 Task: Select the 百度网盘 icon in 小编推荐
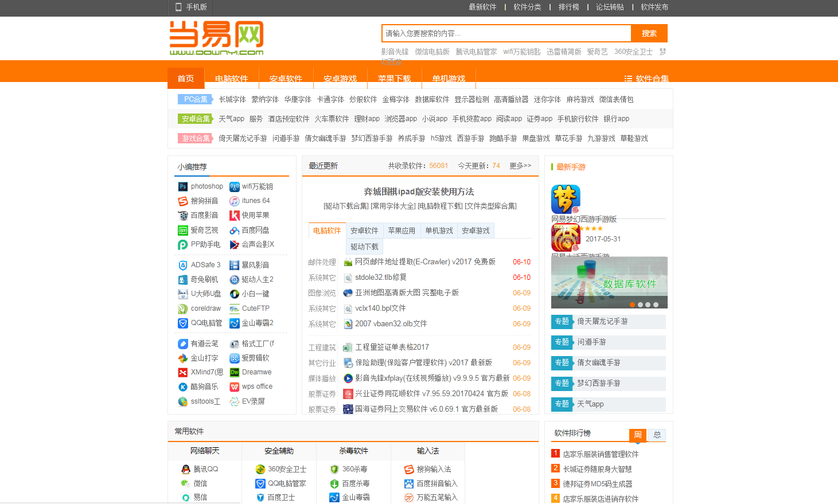234,229
